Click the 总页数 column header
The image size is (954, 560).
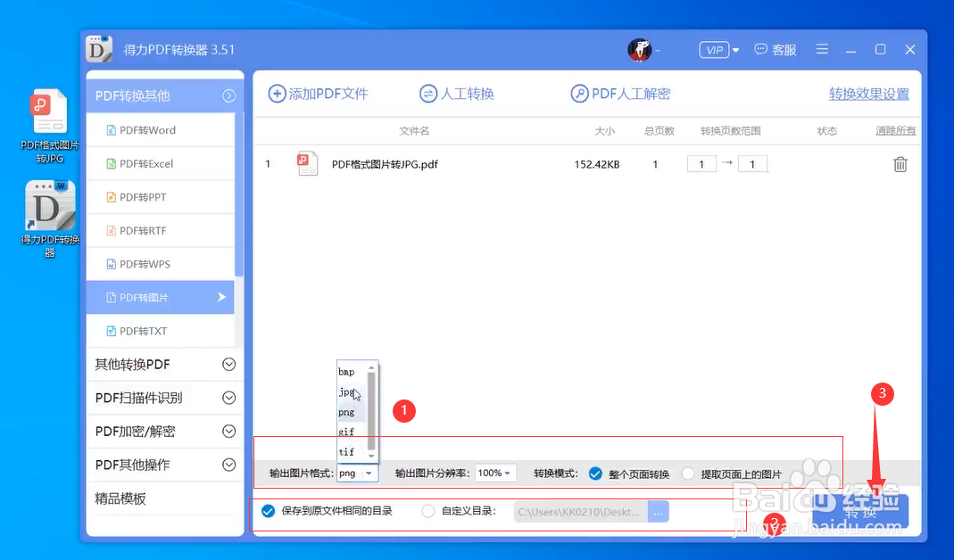[660, 131]
